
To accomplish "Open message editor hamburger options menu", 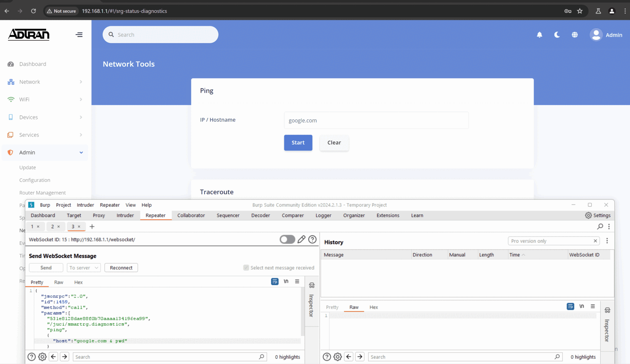I will (297, 281).
